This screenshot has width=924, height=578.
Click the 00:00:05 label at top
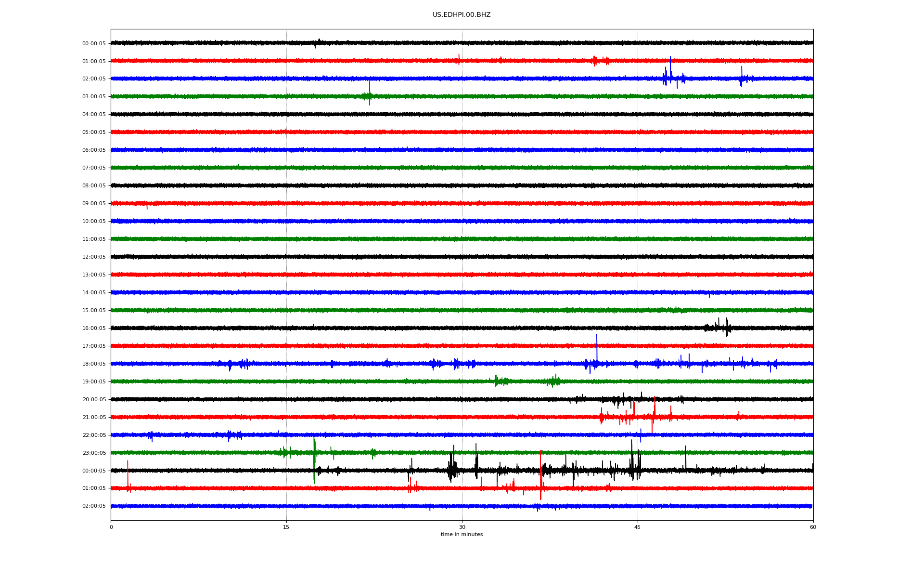(x=94, y=44)
